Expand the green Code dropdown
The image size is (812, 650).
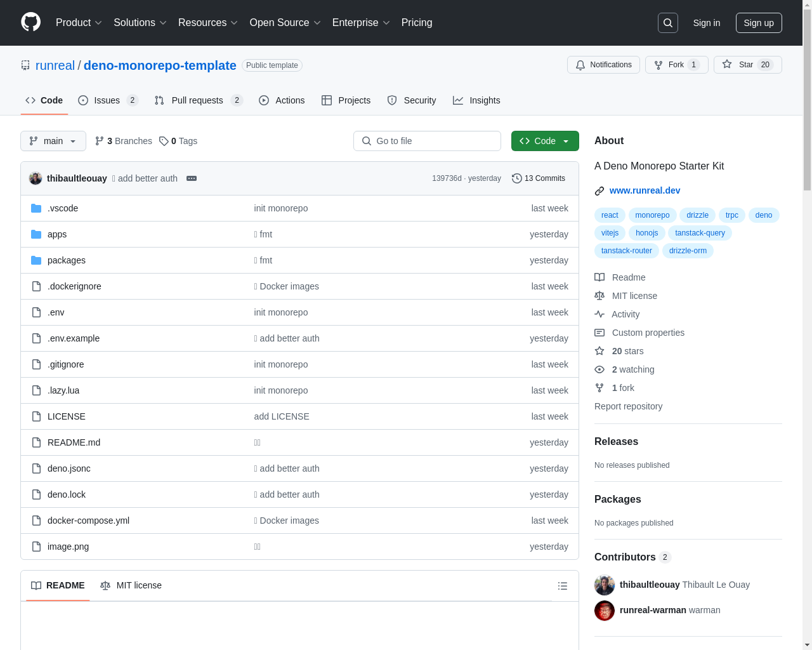(x=545, y=141)
